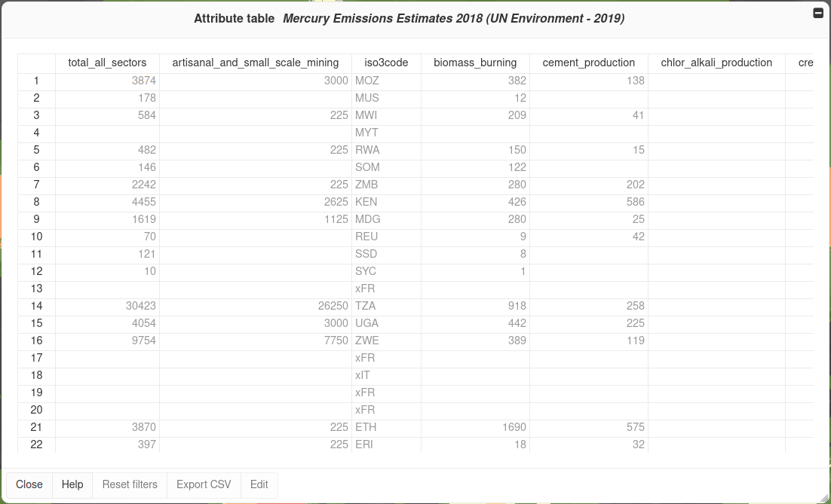Sort the iso3code column header

click(x=386, y=63)
